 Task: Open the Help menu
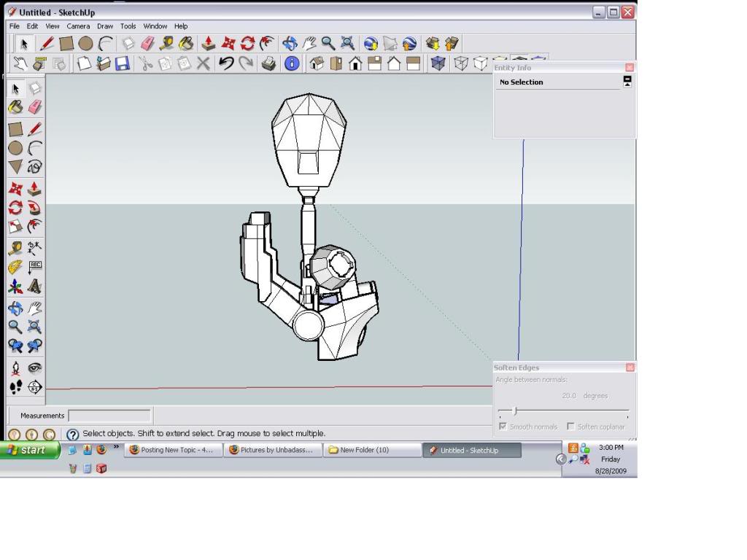click(181, 26)
